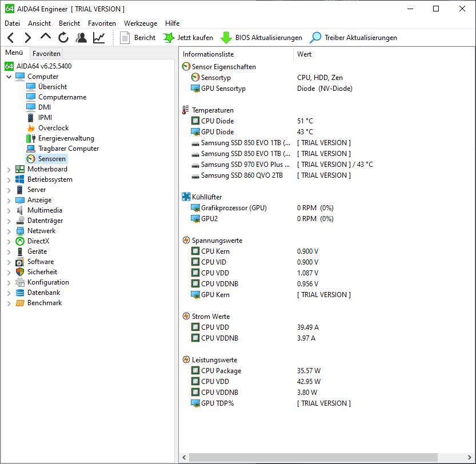Click the Motherboard icon in the tree
This screenshot has height=464, width=476.
pos(20,169)
